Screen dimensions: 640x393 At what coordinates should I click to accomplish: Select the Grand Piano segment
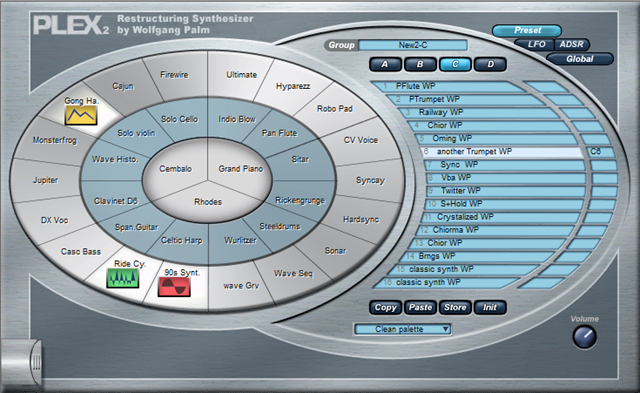click(240, 169)
